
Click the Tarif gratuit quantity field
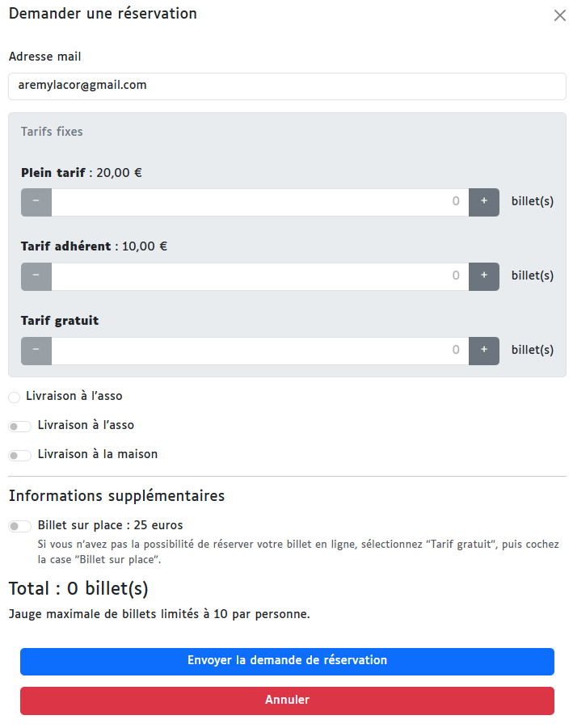tap(259, 351)
